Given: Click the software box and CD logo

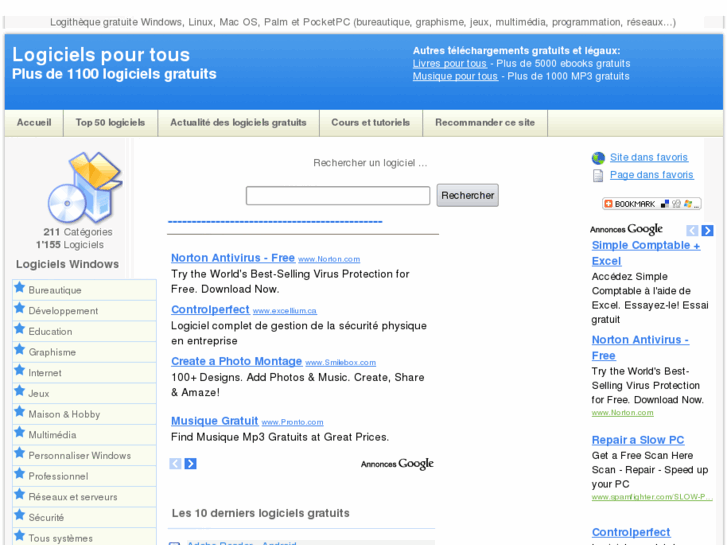Looking at the screenshot, I should pyautogui.click(x=85, y=187).
